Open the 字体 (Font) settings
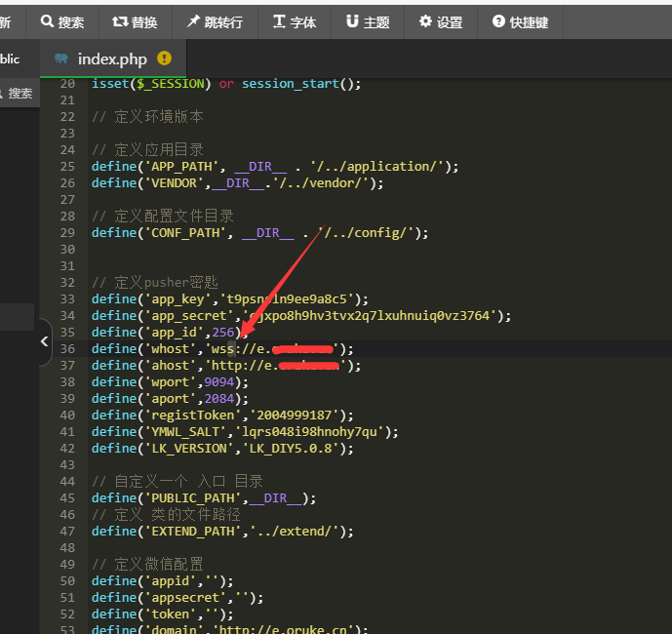The image size is (672, 634). point(295,21)
